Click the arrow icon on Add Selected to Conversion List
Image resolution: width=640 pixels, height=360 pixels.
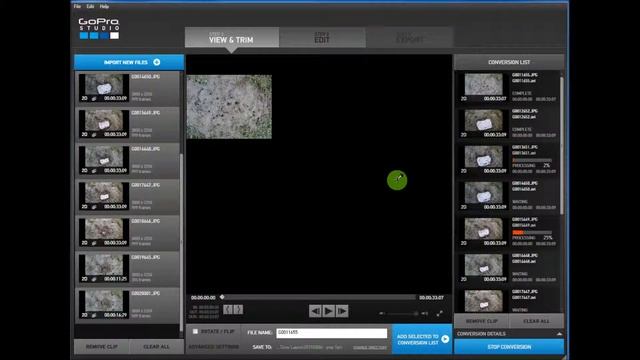point(445,339)
